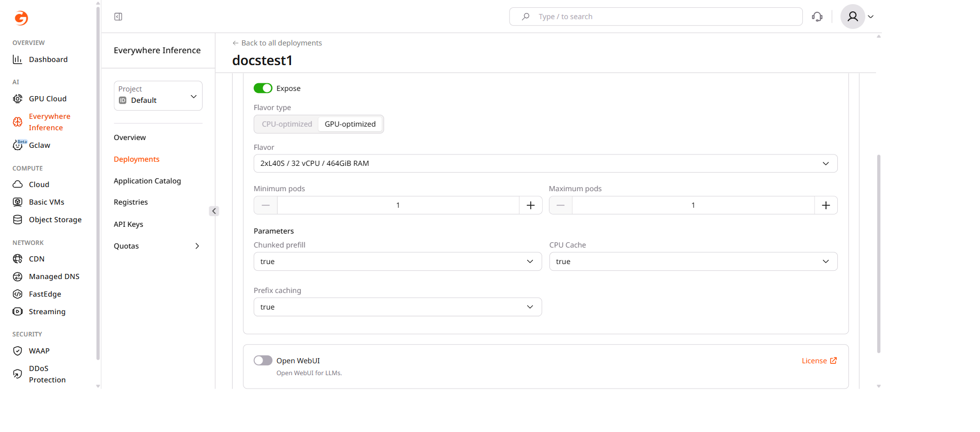The height and width of the screenshot is (432, 980).
Task: Click the Everywhere Inference heading
Action: 157,50
